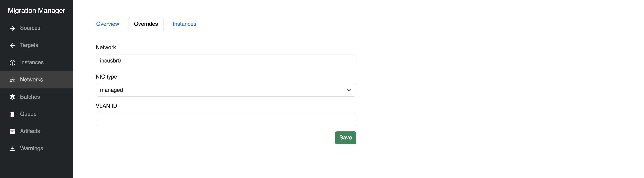This screenshot has height=178, width=644.
Task: Click the Save button
Action: tap(345, 138)
